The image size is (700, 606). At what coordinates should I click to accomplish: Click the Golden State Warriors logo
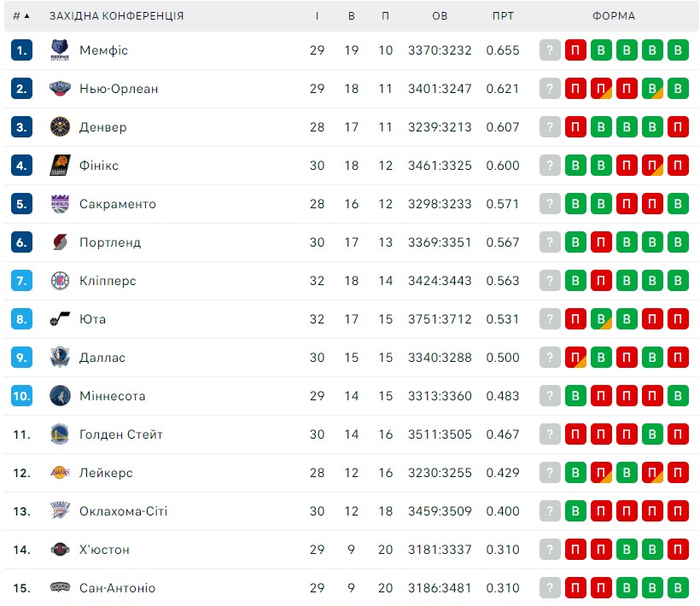(x=60, y=434)
